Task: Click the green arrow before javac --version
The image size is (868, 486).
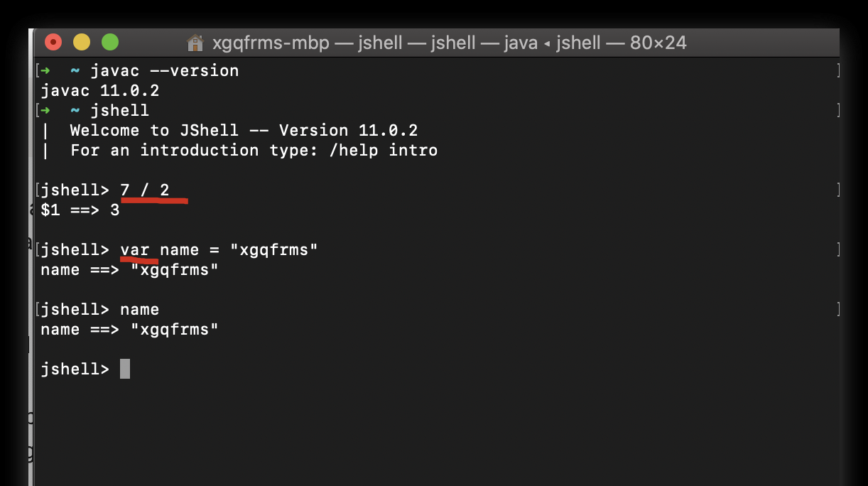Action: coord(45,70)
